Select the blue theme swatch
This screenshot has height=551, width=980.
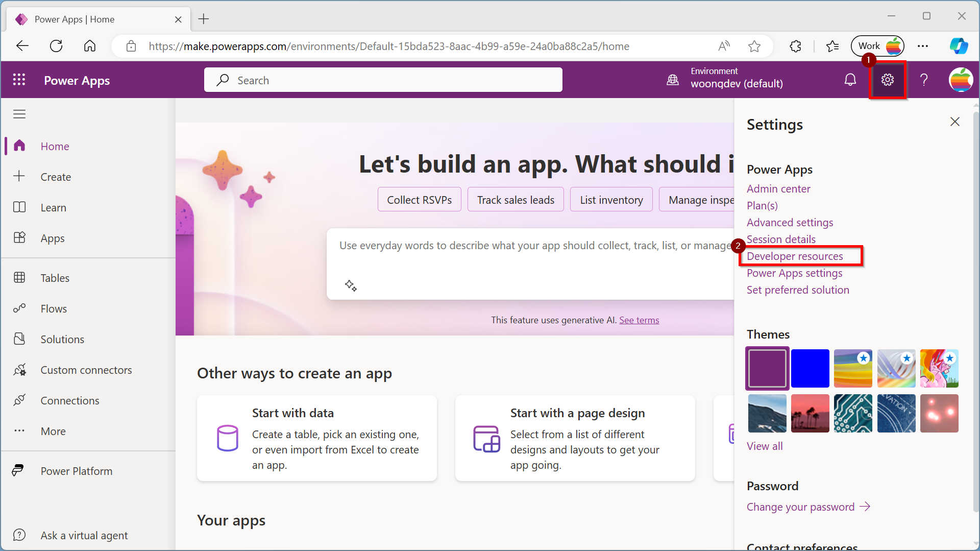tap(810, 368)
